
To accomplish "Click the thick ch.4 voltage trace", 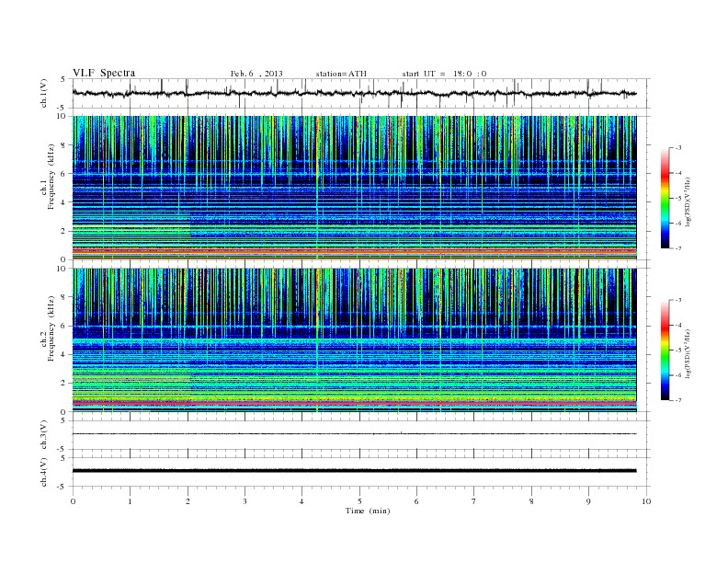I will [354, 471].
